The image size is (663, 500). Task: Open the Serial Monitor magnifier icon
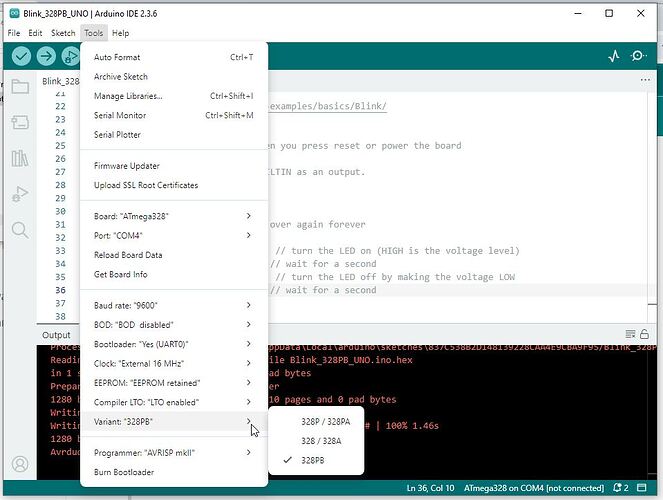pos(638,56)
